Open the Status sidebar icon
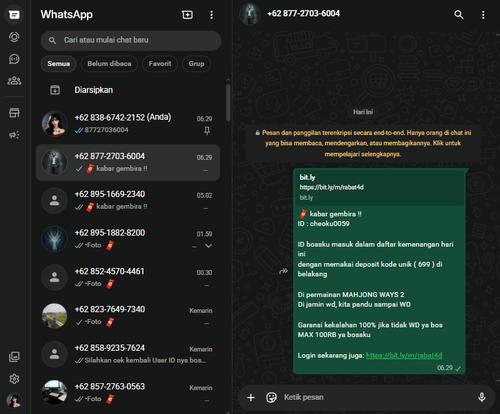This screenshot has height=414, width=500. (14, 37)
